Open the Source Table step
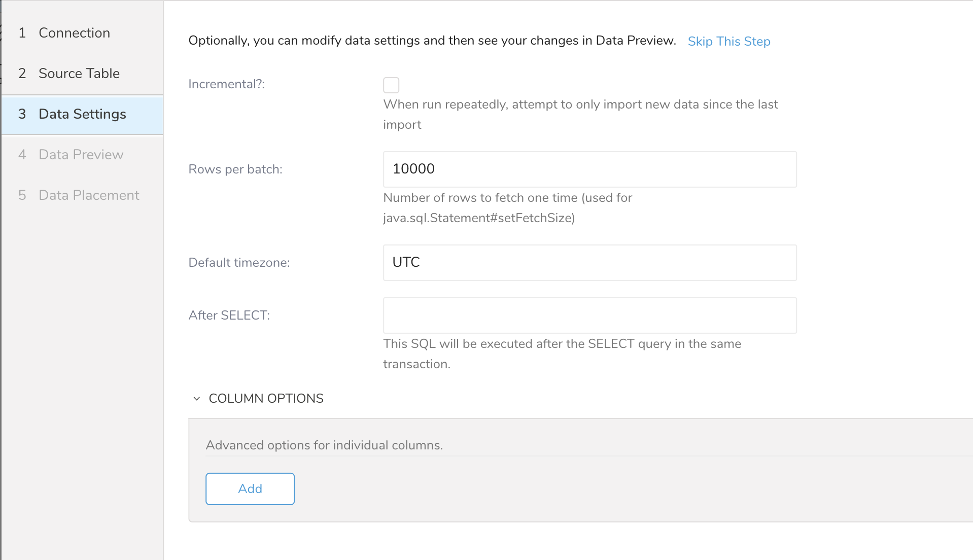This screenshot has height=560, width=973. pyautogui.click(x=79, y=74)
